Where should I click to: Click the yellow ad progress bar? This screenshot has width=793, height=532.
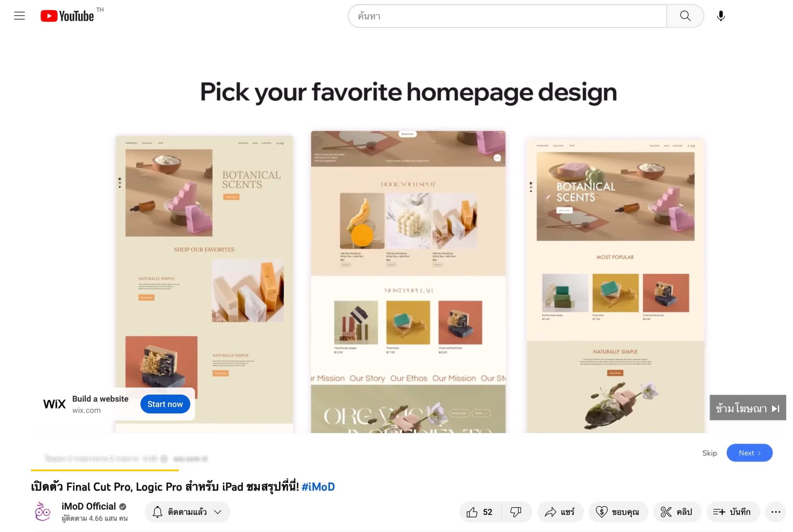104,470
